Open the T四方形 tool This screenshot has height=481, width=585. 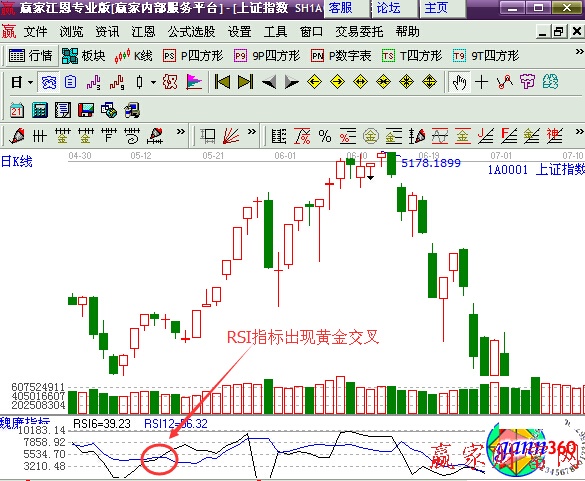pyautogui.click(x=412, y=56)
